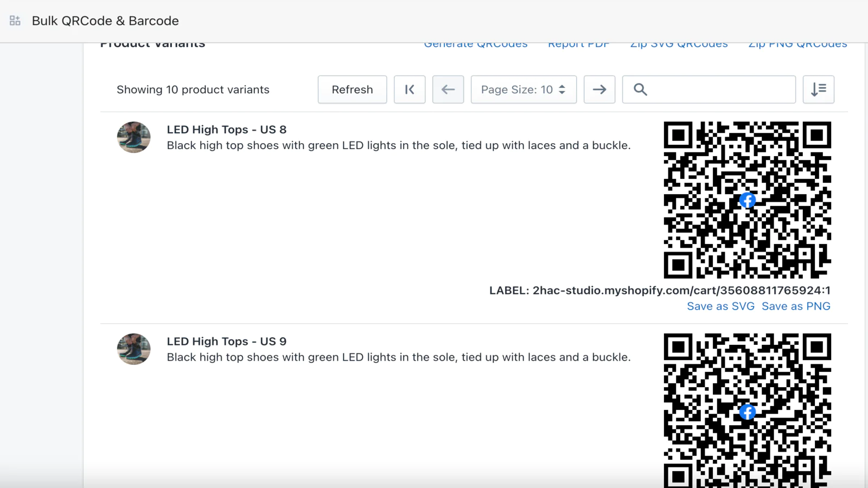Go to first page of variants
868x488 pixels.
click(410, 89)
